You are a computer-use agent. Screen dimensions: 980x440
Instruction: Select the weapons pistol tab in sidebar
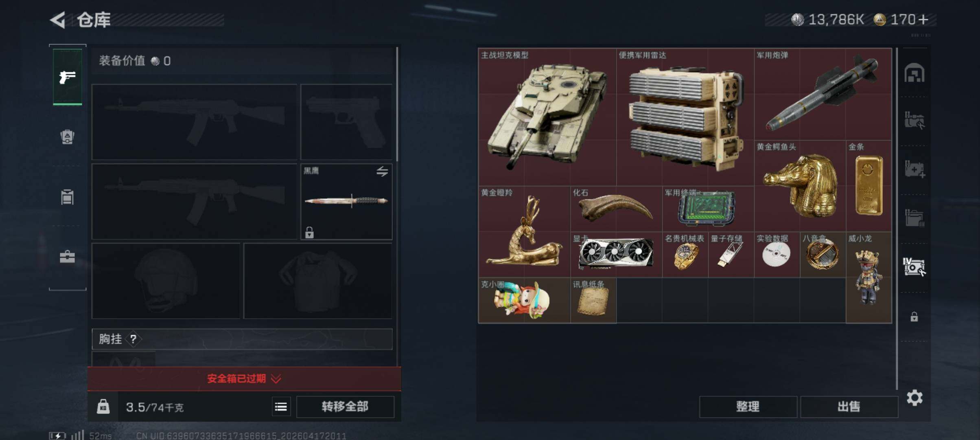(x=68, y=77)
